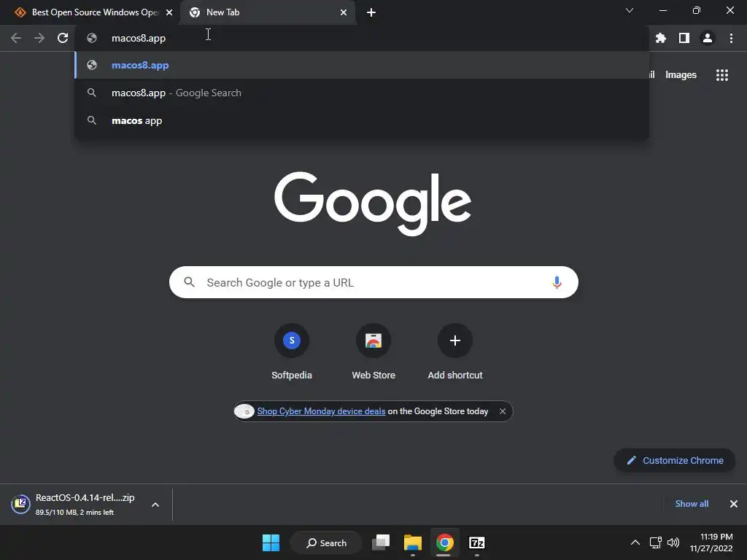Click the Chrome taskbar icon
Viewport: 747px width, 560px height.
tap(444, 542)
